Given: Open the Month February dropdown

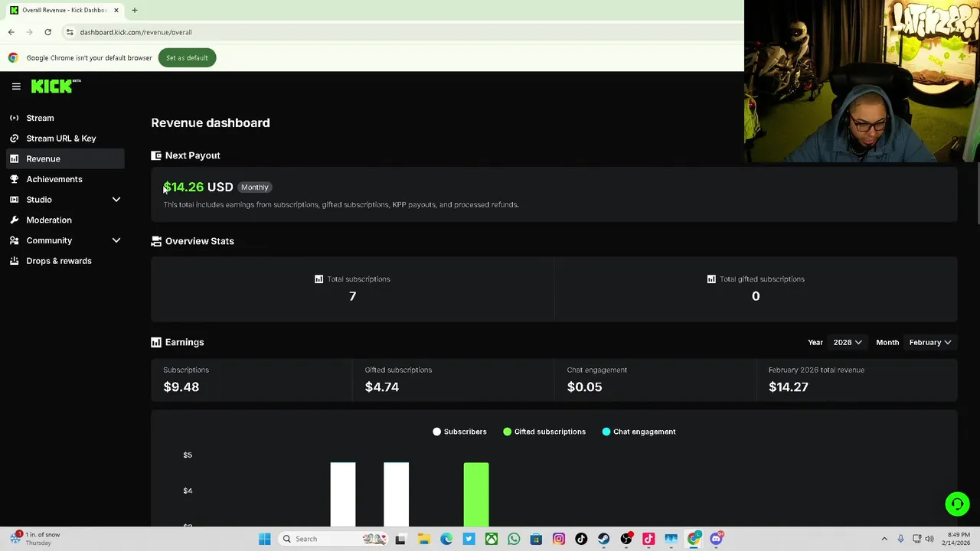Looking at the screenshot, I should click(x=930, y=342).
